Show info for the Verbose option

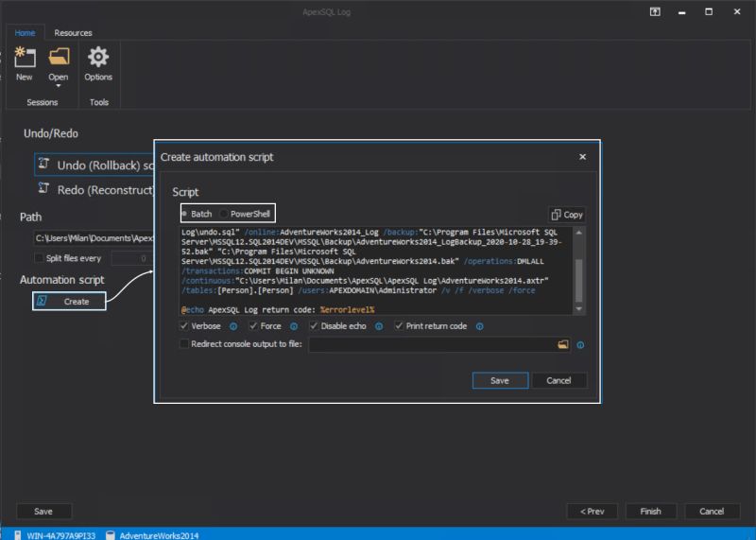233,326
